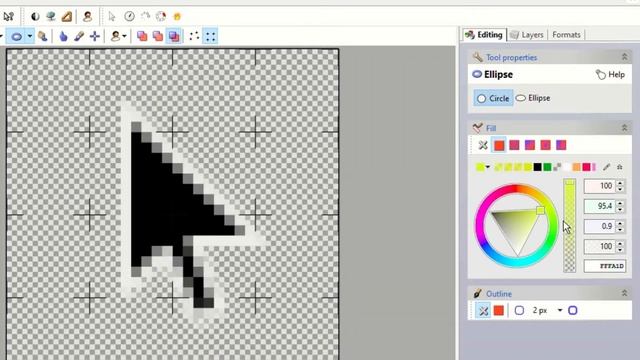Screen dimensions: 640x360
Task: Switch to the Editing tab
Action: click(484, 35)
